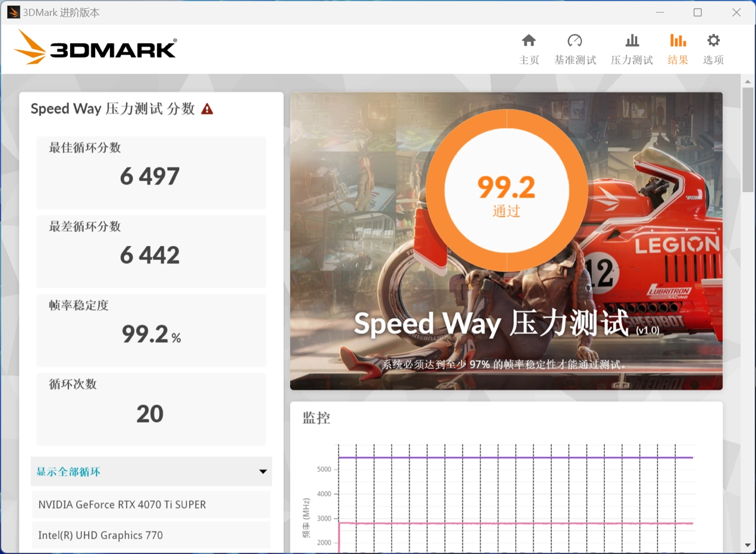Click the Home icon in navigation
The width and height of the screenshot is (756, 554).
(529, 40)
